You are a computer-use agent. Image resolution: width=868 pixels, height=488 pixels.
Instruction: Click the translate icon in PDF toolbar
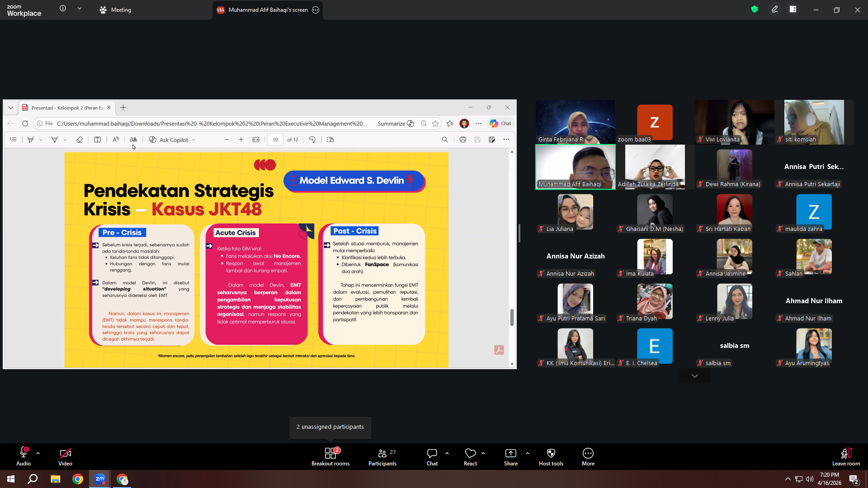click(x=133, y=140)
